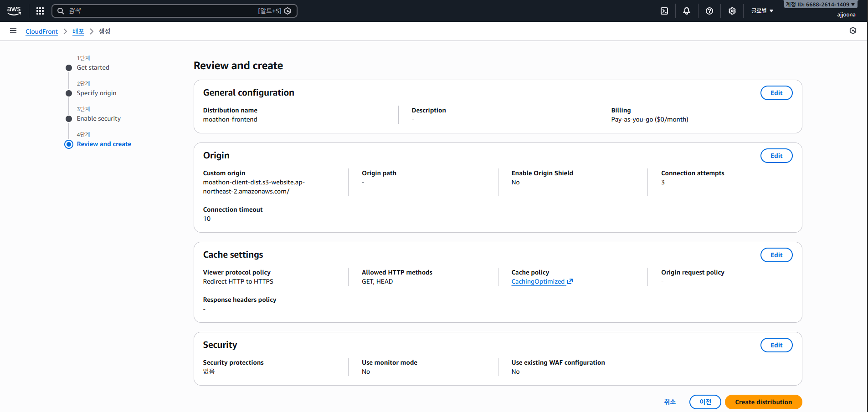Open the services grid menu icon

40,11
